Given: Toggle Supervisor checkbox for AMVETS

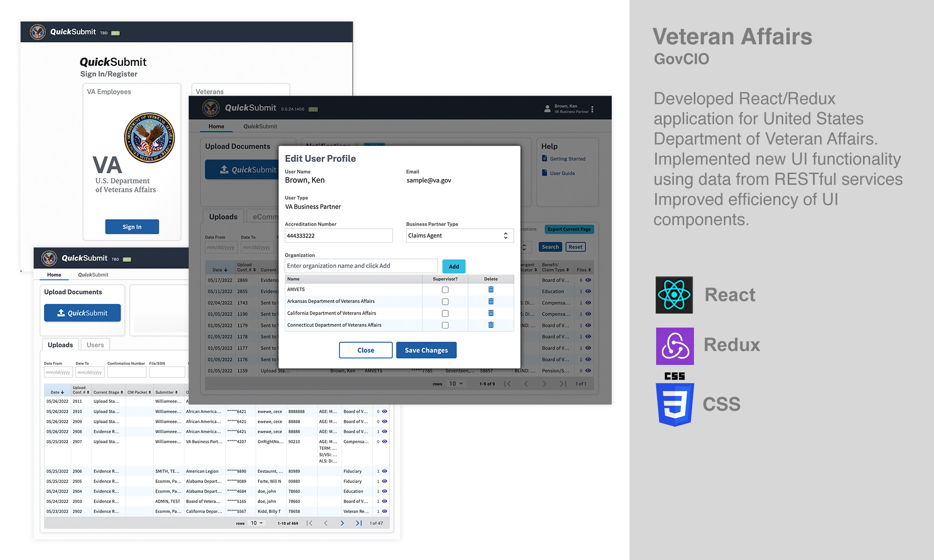Looking at the screenshot, I should 445,290.
